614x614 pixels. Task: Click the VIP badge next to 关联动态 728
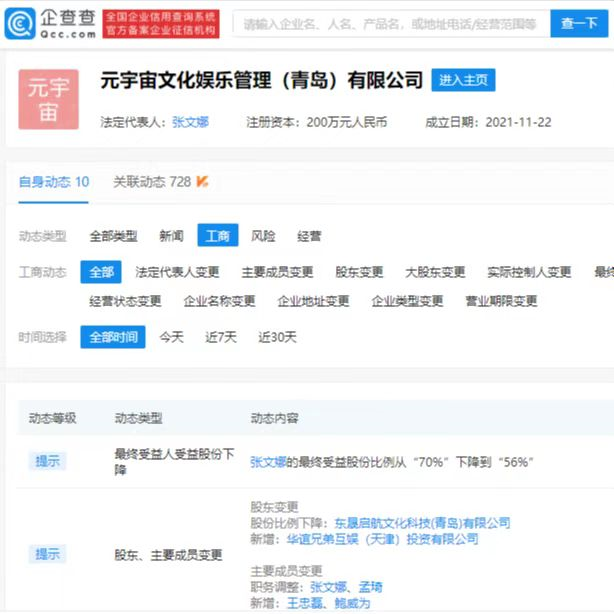click(x=202, y=182)
